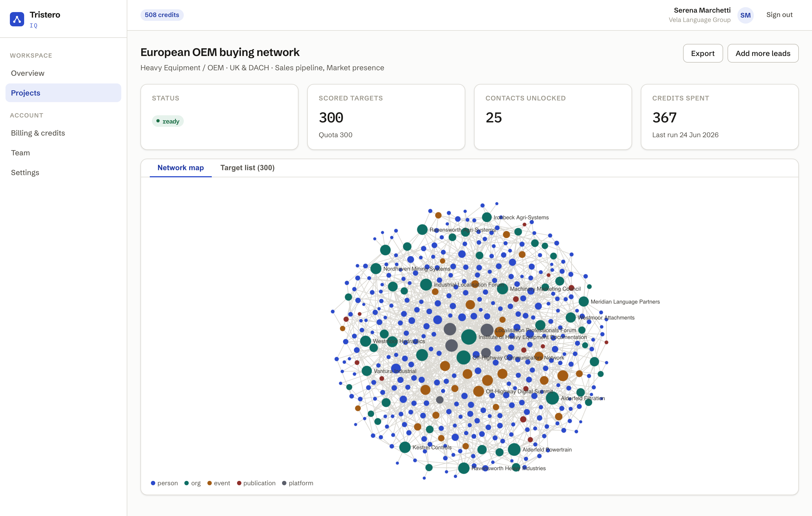
Task: Click the European OEM buying network title
Action: pyautogui.click(x=220, y=52)
